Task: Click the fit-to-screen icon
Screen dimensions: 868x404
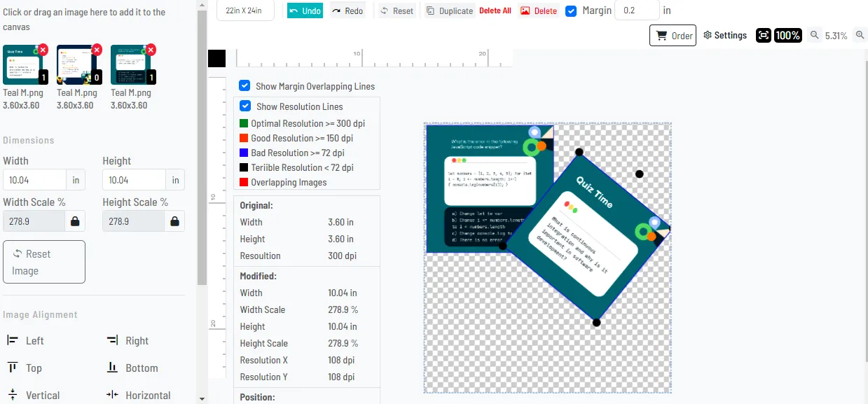Action: click(x=764, y=36)
